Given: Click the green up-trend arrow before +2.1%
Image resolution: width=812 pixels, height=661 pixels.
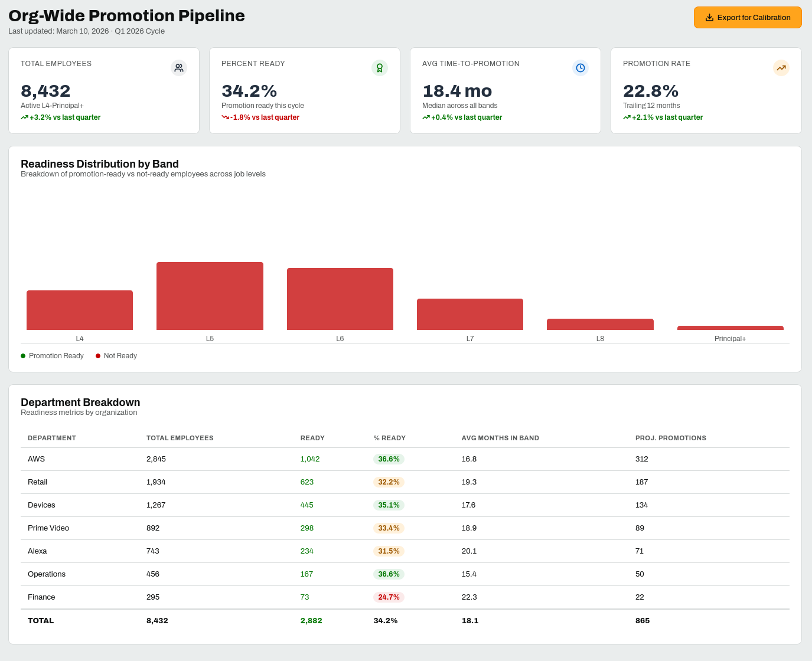Looking at the screenshot, I should [x=627, y=117].
